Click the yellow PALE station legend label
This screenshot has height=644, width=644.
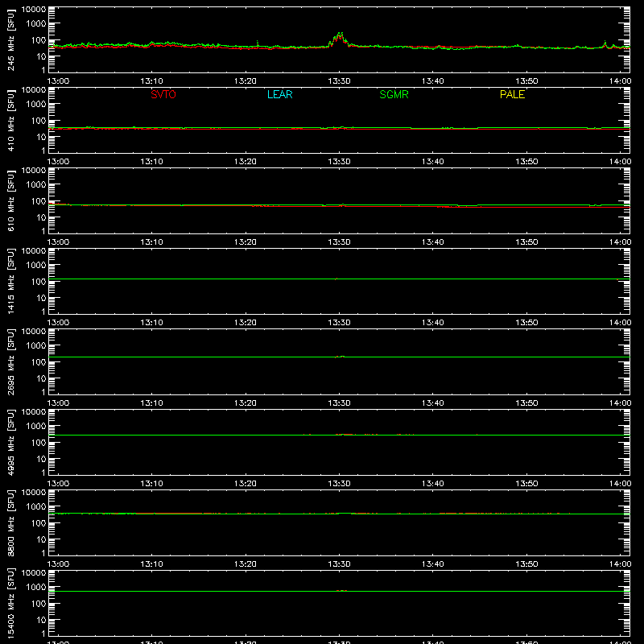pyautogui.click(x=512, y=94)
